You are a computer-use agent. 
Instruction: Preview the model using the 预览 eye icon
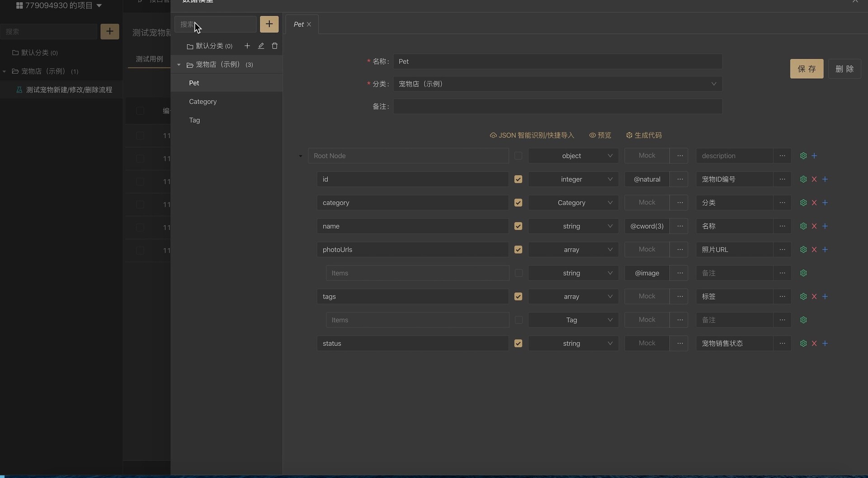(600, 135)
